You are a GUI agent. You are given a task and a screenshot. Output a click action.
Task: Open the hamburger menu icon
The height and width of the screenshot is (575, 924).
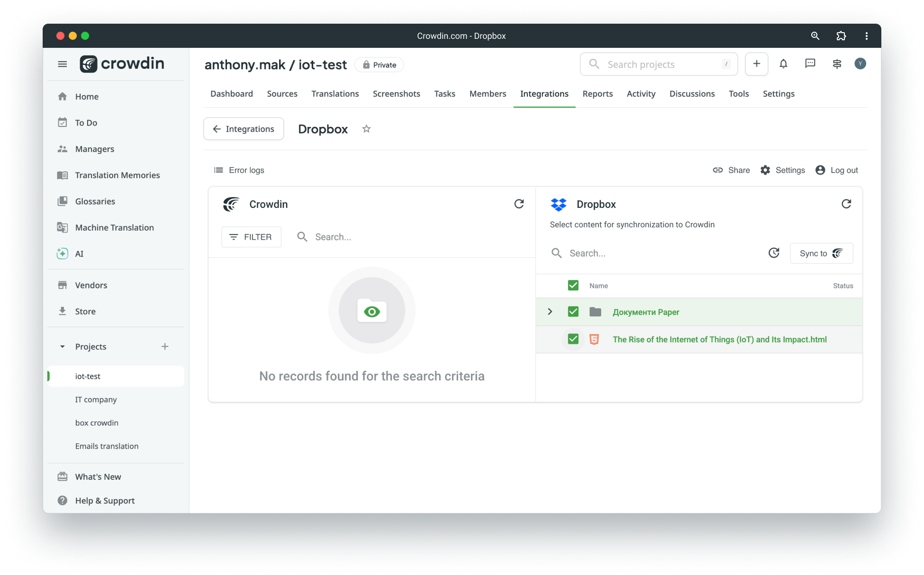click(x=62, y=64)
